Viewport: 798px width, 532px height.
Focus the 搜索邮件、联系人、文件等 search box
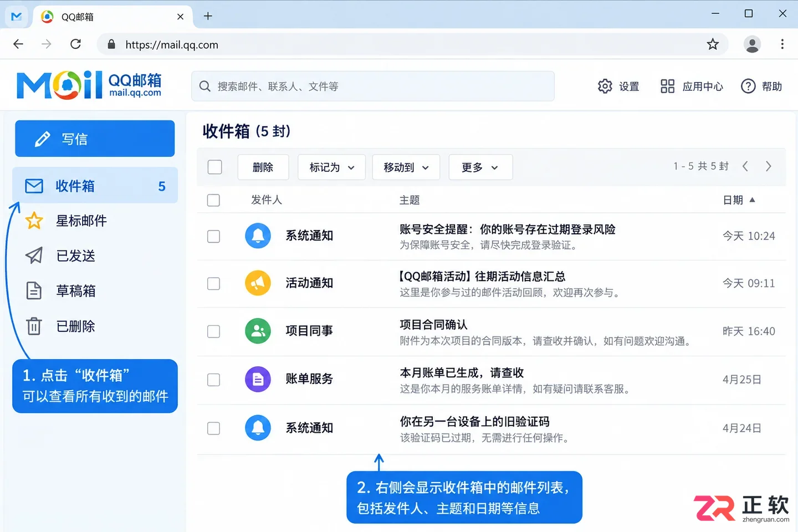click(x=372, y=86)
